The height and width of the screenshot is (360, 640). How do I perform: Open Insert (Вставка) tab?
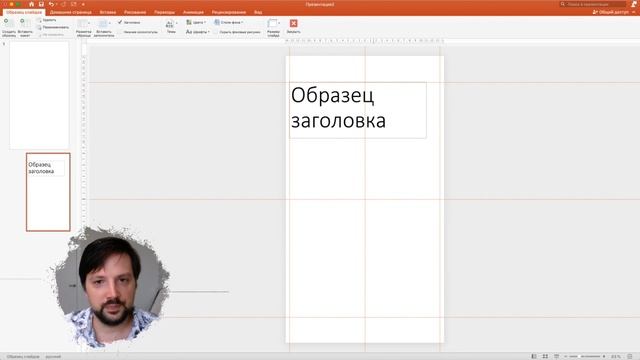[x=108, y=12]
